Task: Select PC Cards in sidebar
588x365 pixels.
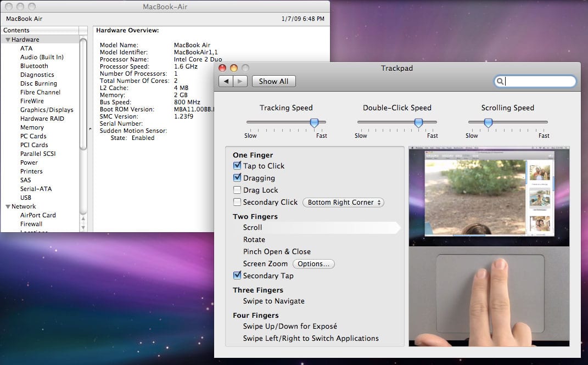Action: tap(33, 136)
